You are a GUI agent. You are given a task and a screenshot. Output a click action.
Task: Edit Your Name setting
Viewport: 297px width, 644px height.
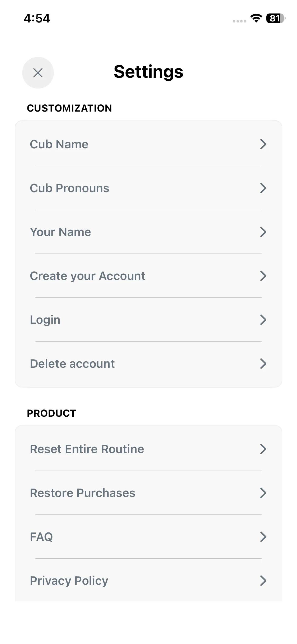[60, 232]
